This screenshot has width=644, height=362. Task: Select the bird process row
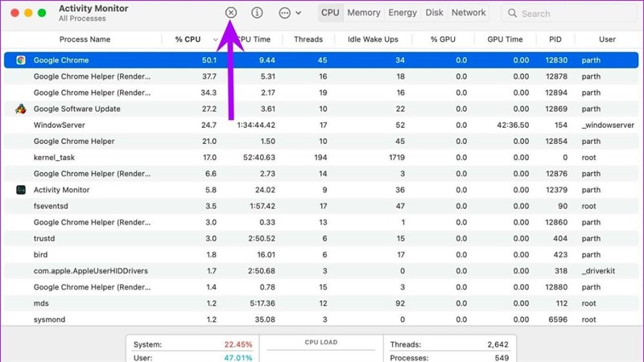(321, 255)
